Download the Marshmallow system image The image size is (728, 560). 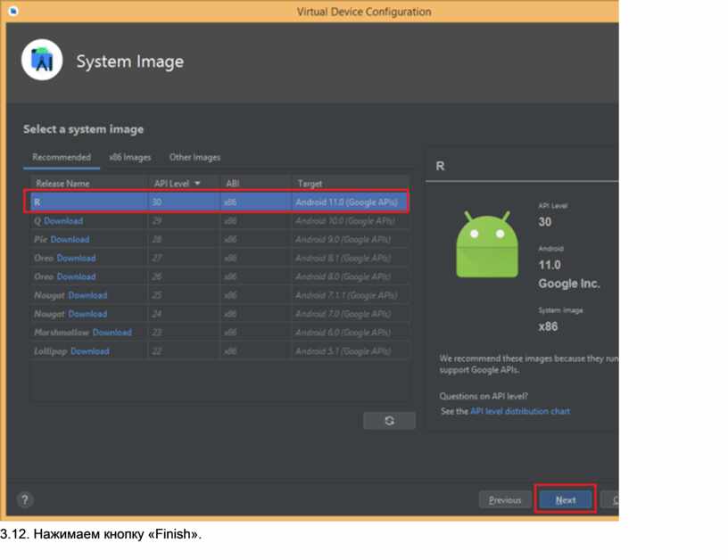pyautogui.click(x=112, y=333)
